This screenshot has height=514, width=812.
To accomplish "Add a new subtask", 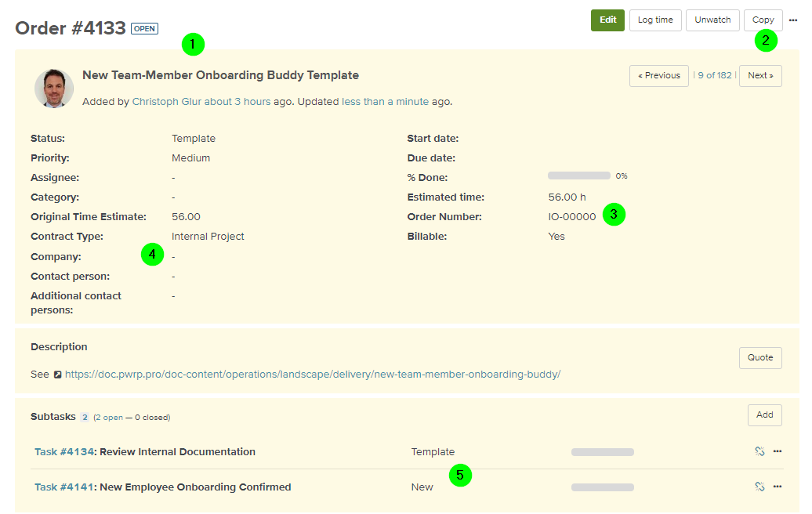I will tap(764, 415).
